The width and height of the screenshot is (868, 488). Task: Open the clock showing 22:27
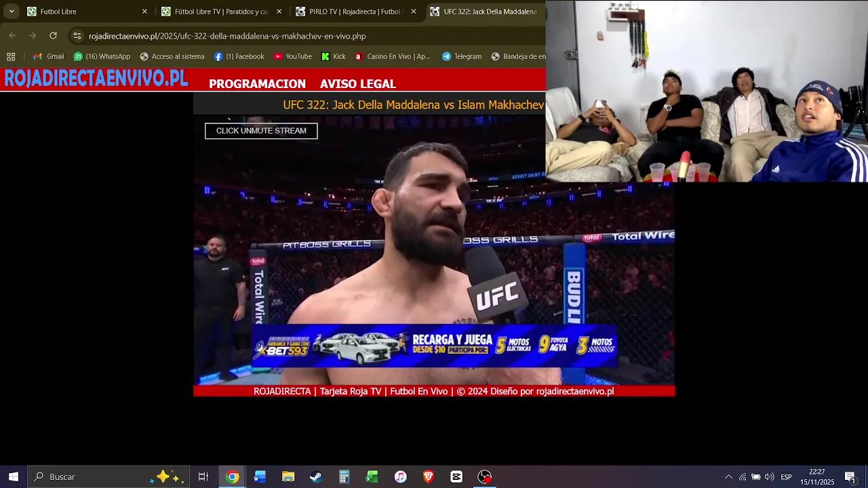[817, 476]
